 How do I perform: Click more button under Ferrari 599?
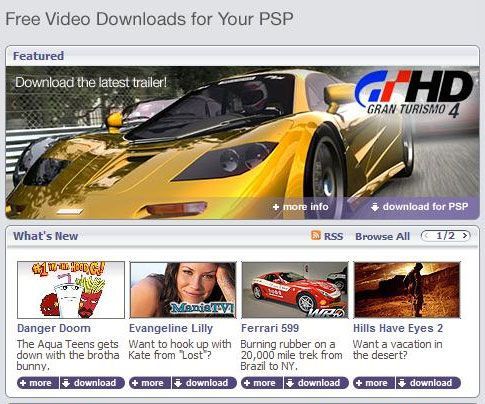(x=262, y=383)
